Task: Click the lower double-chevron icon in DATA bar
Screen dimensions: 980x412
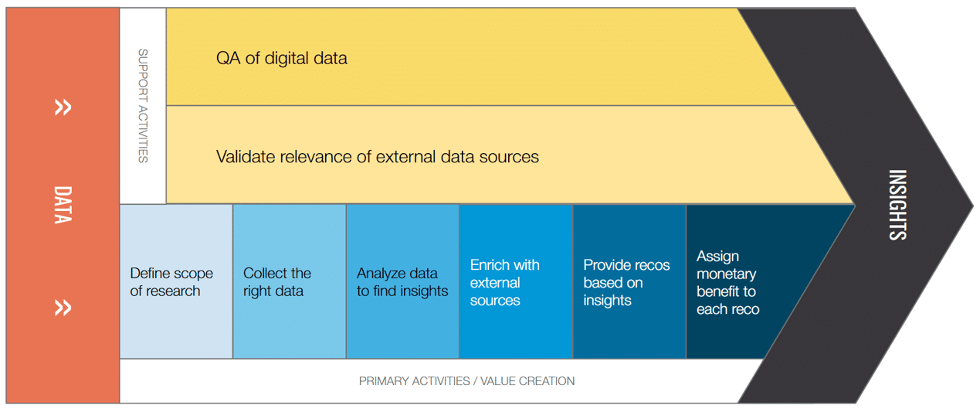Action: pos(63,308)
